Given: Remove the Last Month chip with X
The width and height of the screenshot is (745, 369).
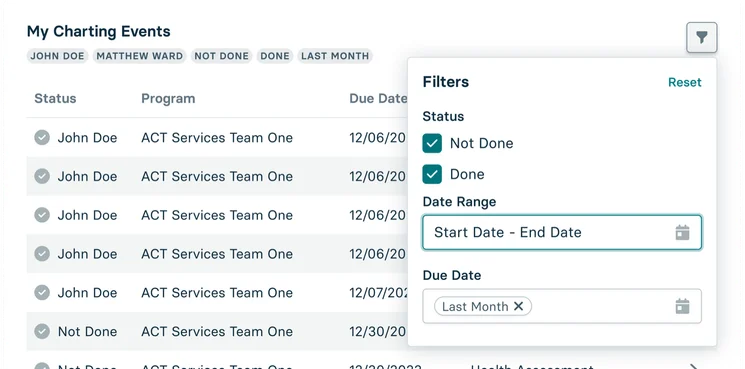Looking at the screenshot, I should pyautogui.click(x=518, y=306).
